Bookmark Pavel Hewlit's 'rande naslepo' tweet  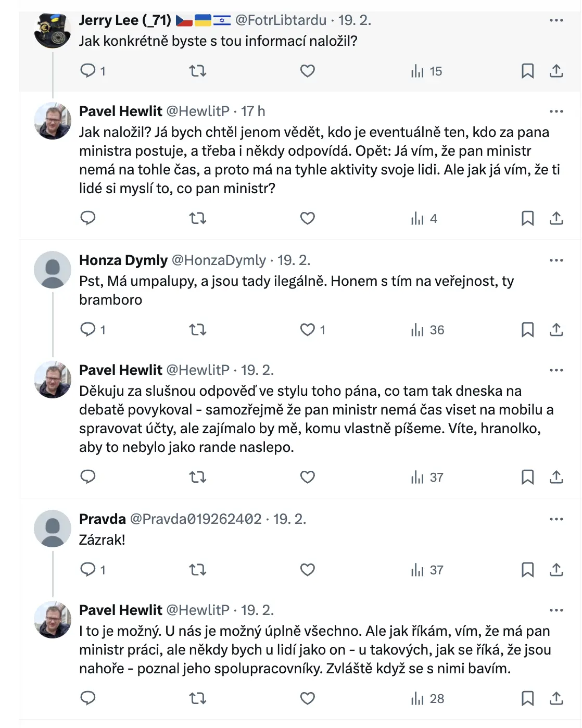pos(527,477)
